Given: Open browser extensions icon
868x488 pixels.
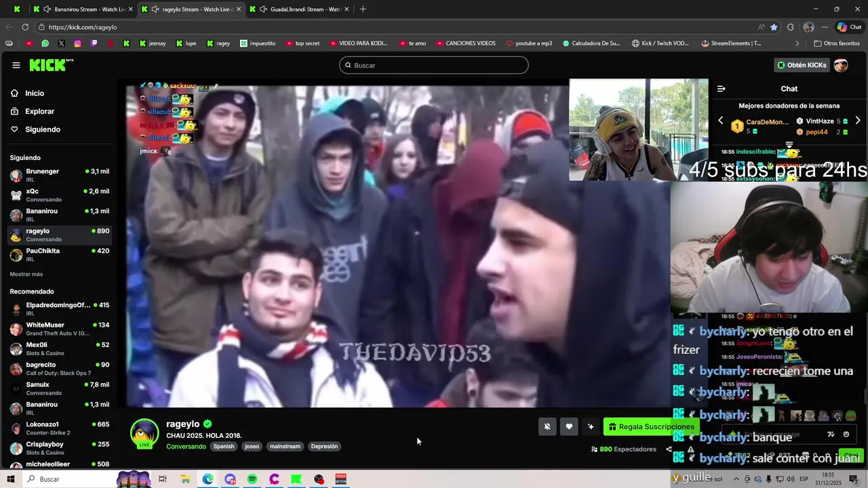Looking at the screenshot, I should [x=791, y=27].
